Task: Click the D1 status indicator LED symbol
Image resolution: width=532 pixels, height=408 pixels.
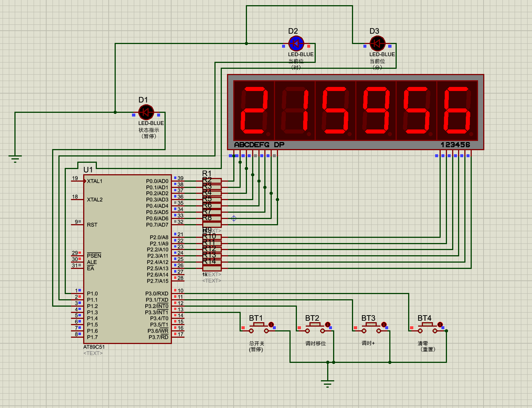Action: coord(146,112)
